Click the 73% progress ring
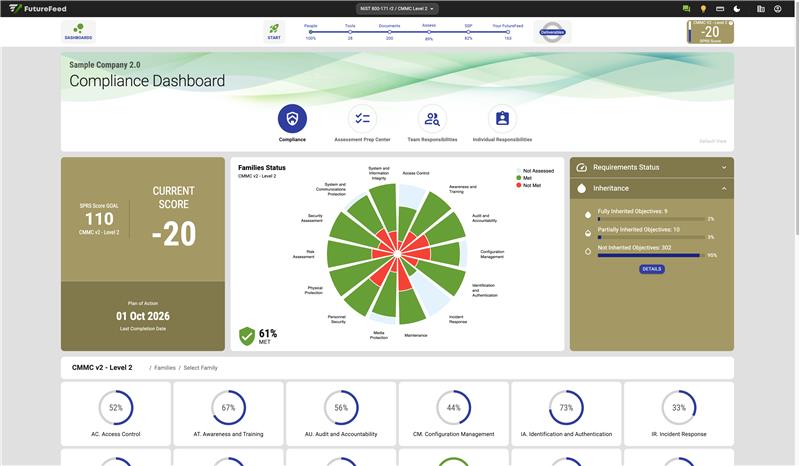 (x=566, y=408)
